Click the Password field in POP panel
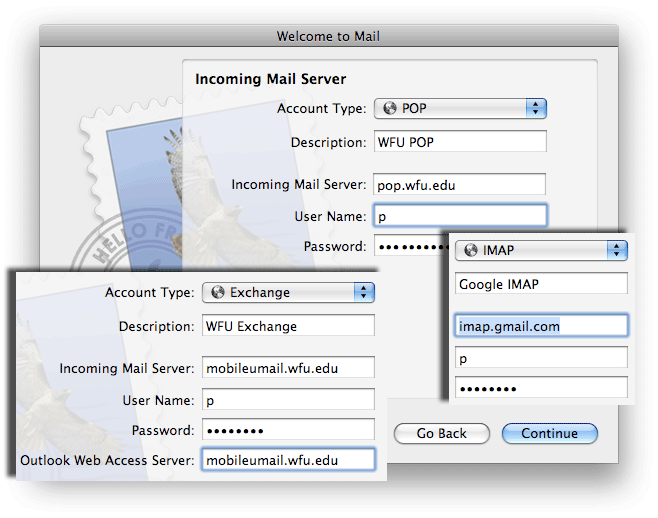The height and width of the screenshot is (518, 658). [x=411, y=246]
